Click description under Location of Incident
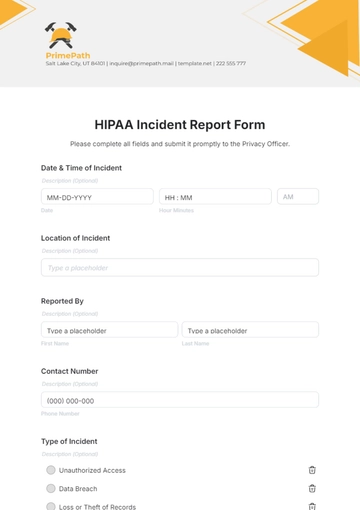This screenshot has height=510, width=360. [70, 251]
